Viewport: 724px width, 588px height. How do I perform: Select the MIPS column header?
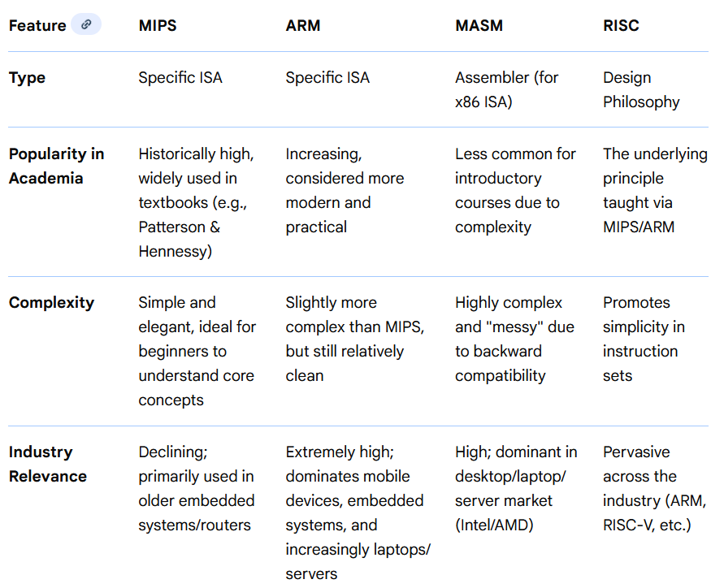coord(158,26)
